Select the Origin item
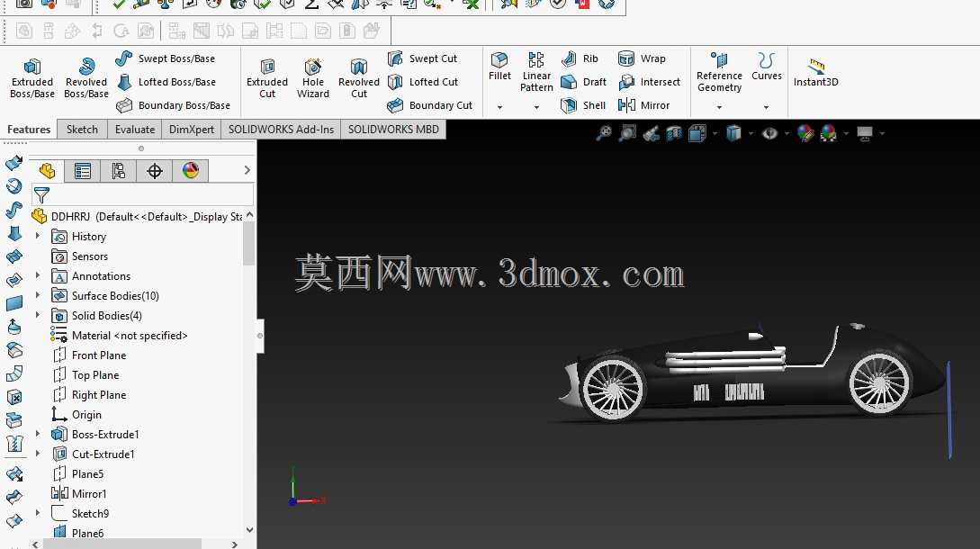The height and width of the screenshot is (549, 980). point(76,415)
